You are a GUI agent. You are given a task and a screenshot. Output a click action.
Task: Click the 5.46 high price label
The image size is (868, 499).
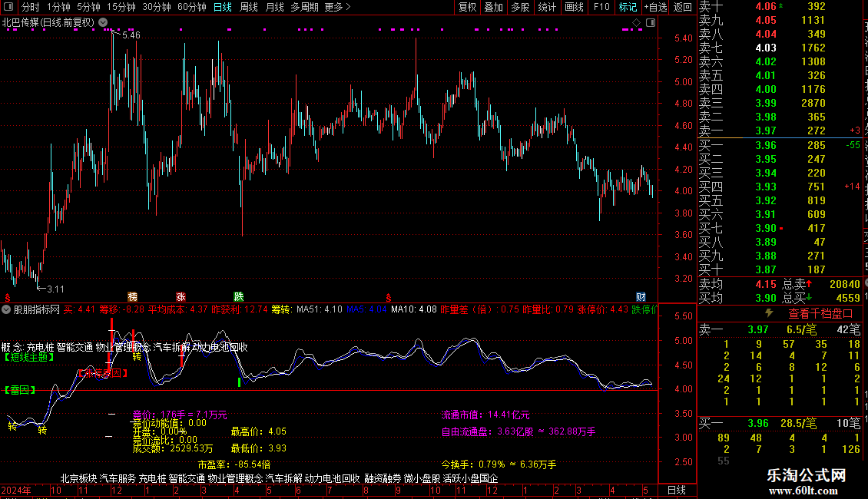click(131, 35)
